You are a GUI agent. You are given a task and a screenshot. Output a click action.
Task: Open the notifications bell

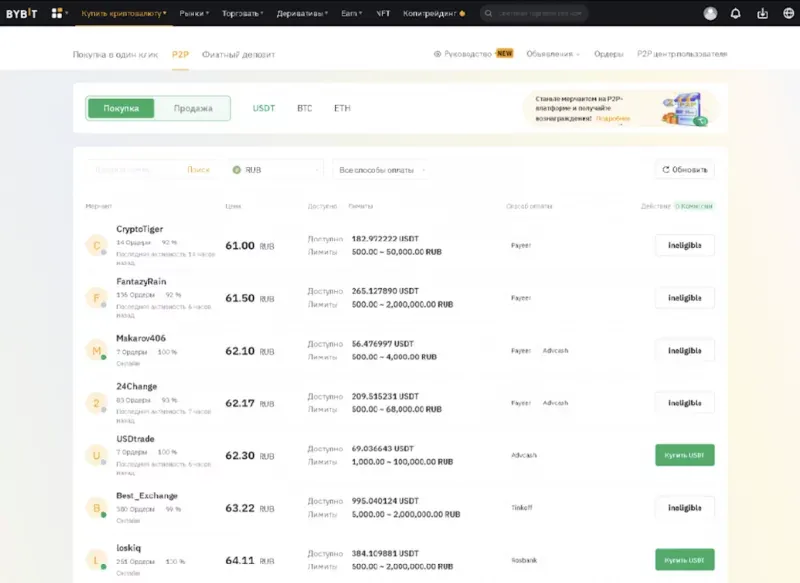coord(735,13)
